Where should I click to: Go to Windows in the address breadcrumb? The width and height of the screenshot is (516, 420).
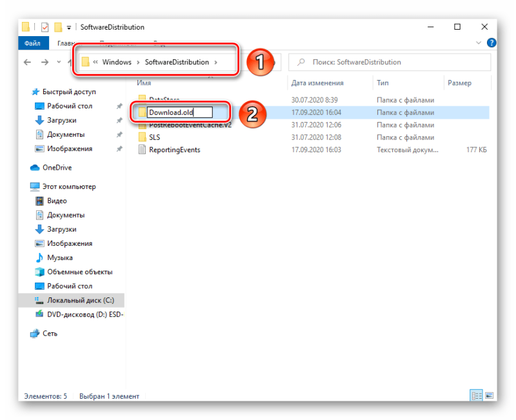pyautogui.click(x=117, y=62)
